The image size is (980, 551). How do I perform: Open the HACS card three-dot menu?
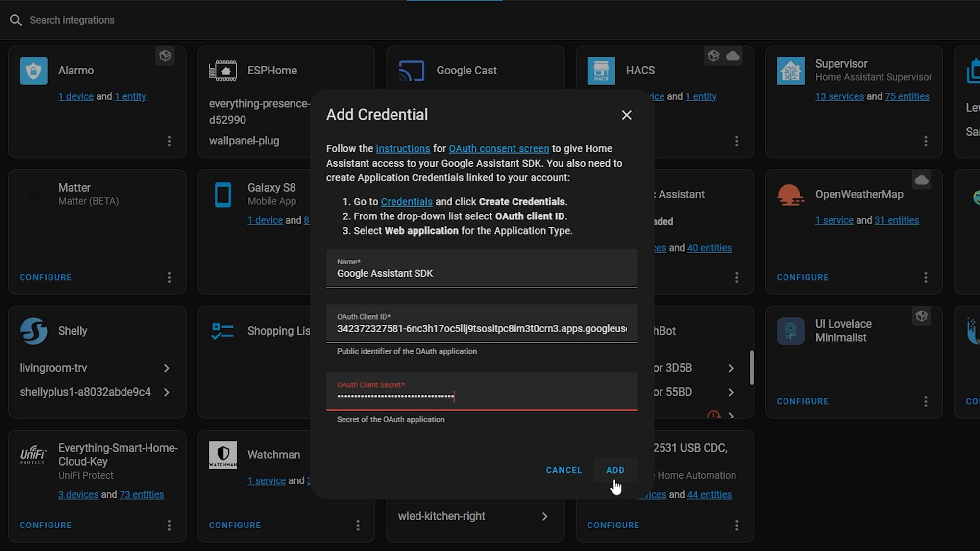point(737,141)
